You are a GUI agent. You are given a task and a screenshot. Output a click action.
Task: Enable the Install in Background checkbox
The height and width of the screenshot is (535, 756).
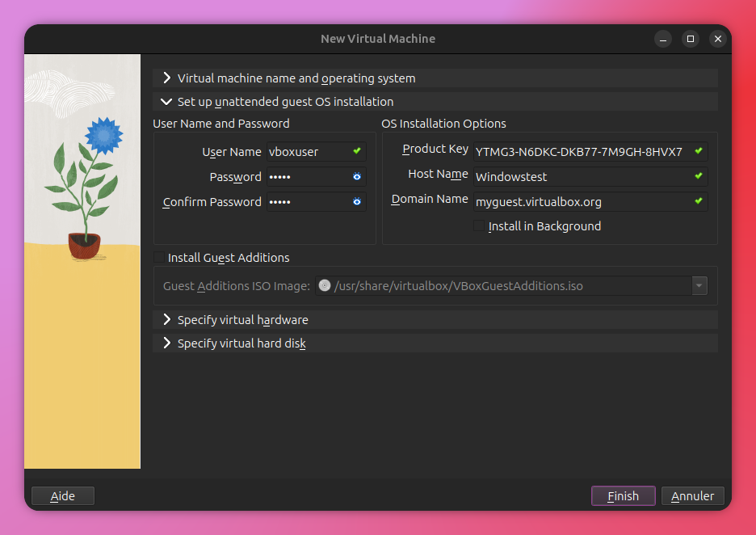[x=480, y=226]
